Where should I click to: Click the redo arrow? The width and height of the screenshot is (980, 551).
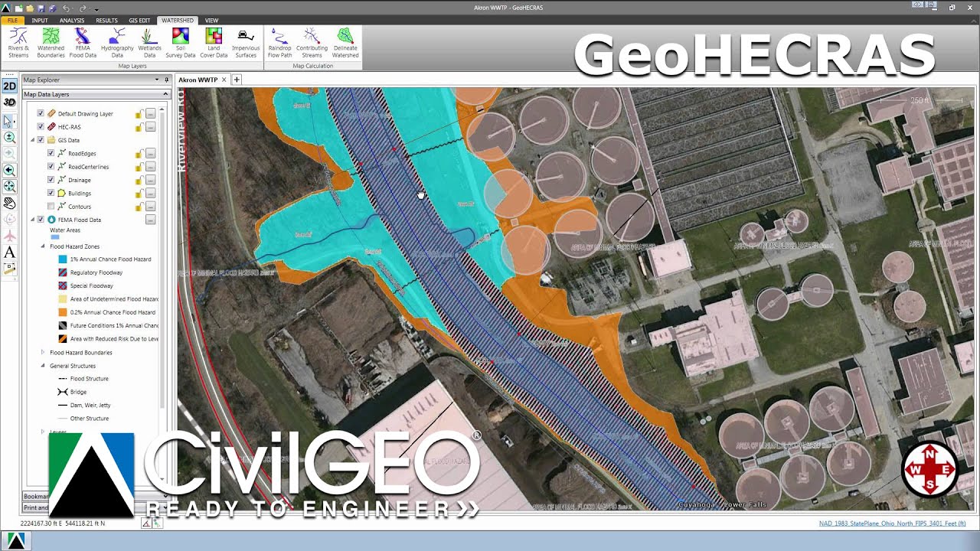pyautogui.click(x=83, y=8)
